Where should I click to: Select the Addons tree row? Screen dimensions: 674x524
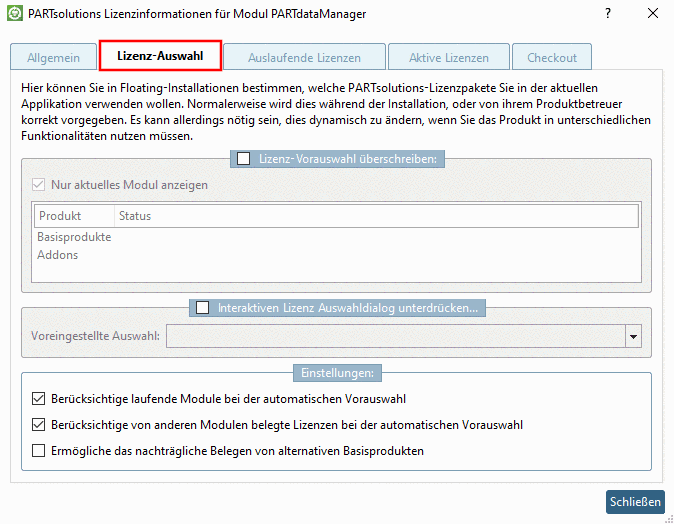(x=336, y=255)
